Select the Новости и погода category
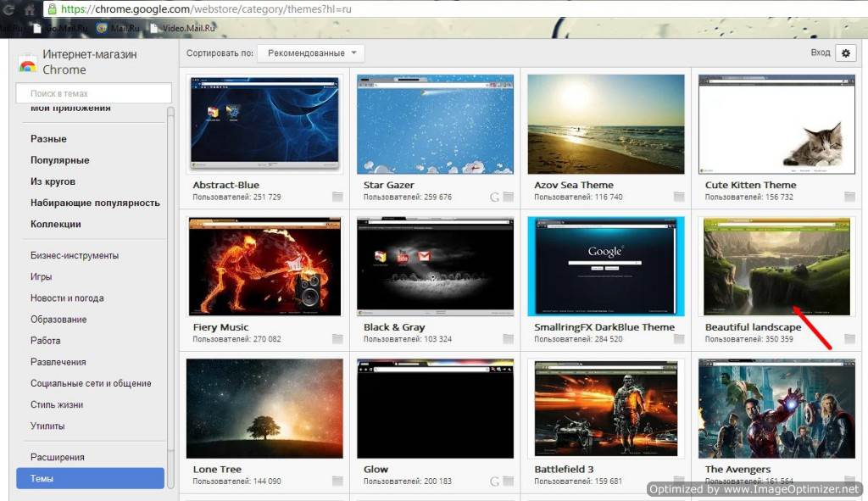Viewport: 868px width, 501px height. 67,298
